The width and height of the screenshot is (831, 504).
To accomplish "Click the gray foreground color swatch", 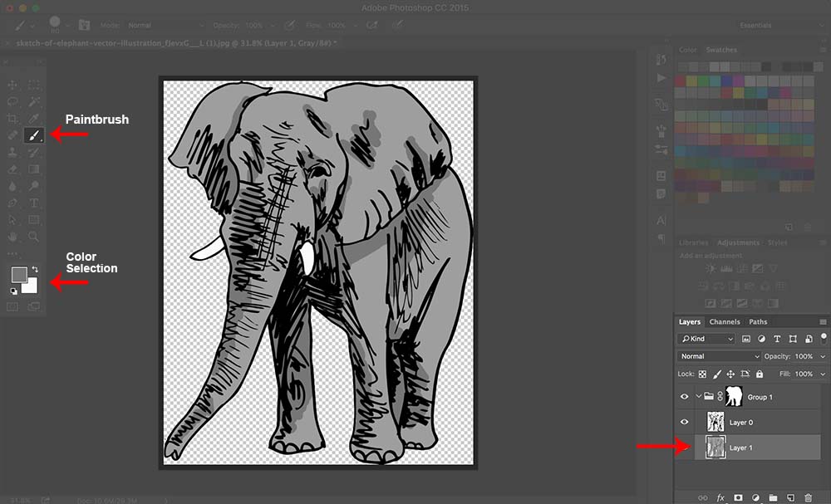I will coord(18,275).
